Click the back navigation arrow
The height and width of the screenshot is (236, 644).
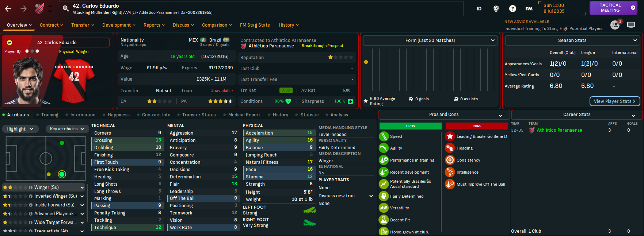pos(8,8)
